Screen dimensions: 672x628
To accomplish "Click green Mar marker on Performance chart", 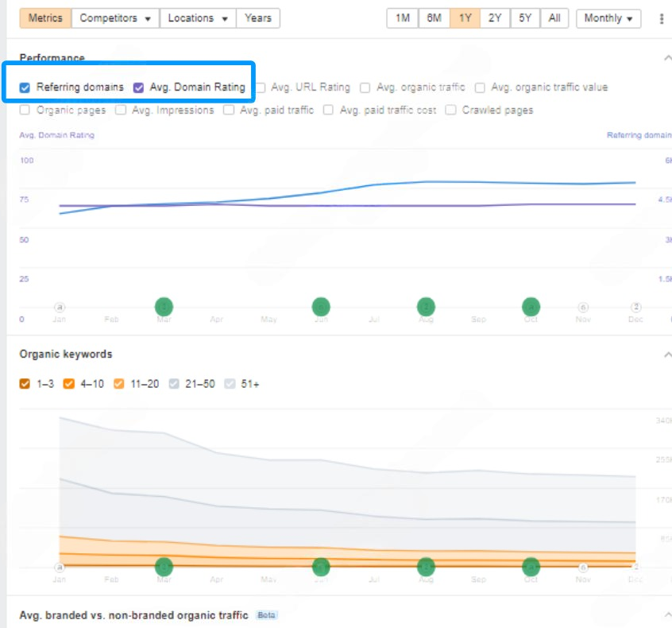I will coord(164,307).
